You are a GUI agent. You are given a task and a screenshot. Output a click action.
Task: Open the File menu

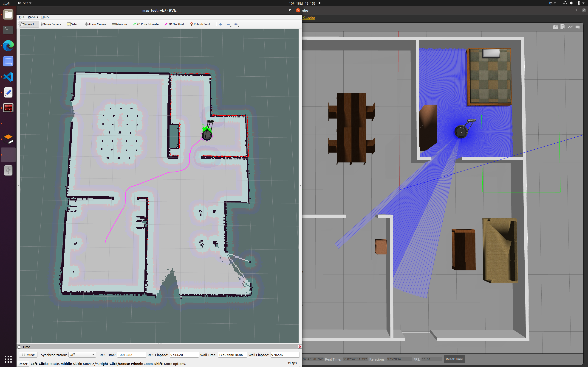click(x=21, y=17)
